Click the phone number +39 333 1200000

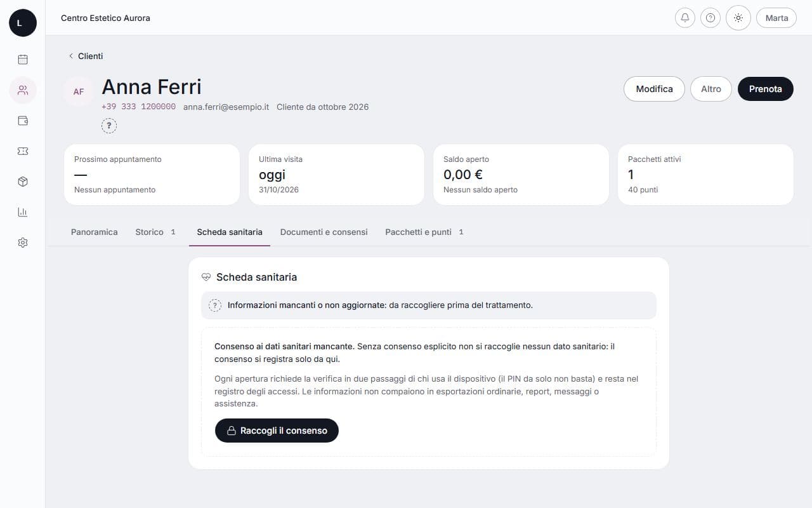(x=139, y=107)
